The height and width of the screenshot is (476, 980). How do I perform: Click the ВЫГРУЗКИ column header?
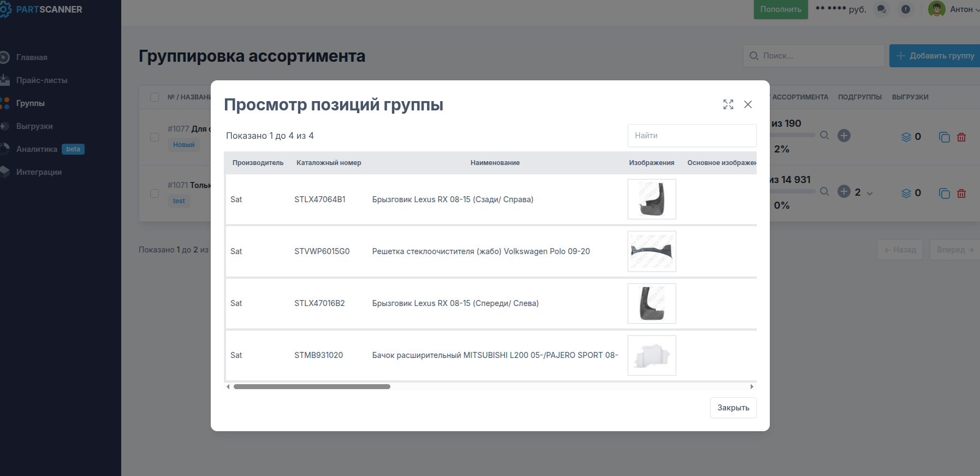coord(910,97)
